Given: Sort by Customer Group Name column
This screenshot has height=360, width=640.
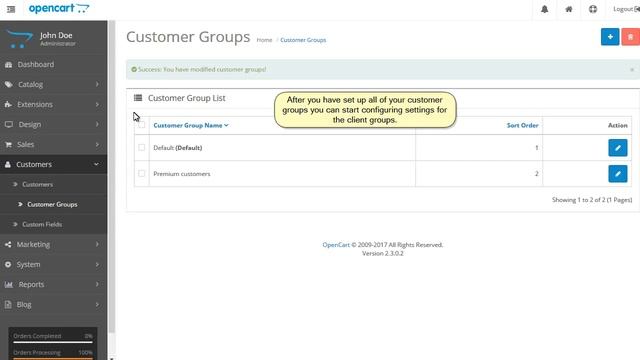Looking at the screenshot, I should 191,125.
